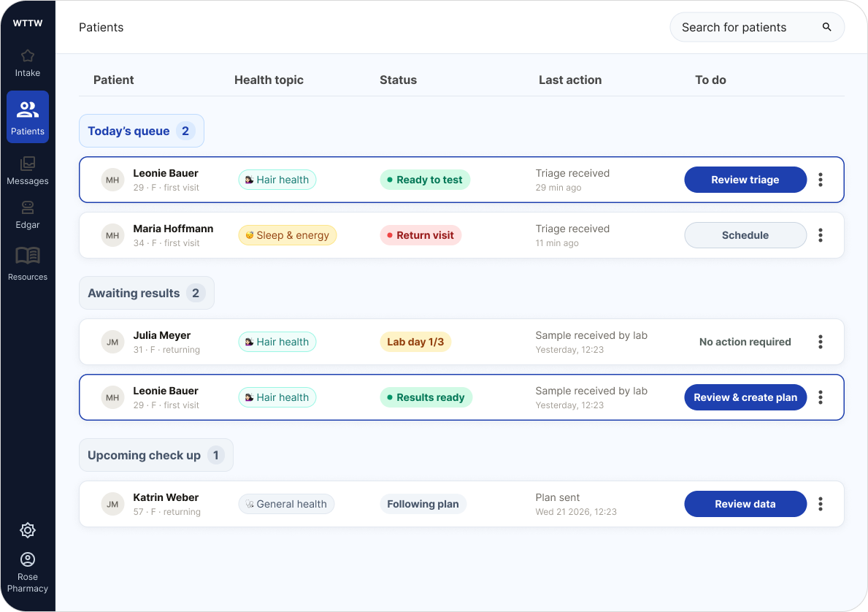868x612 pixels.
Task: Open Intake from the sidebar
Action: 28,63
